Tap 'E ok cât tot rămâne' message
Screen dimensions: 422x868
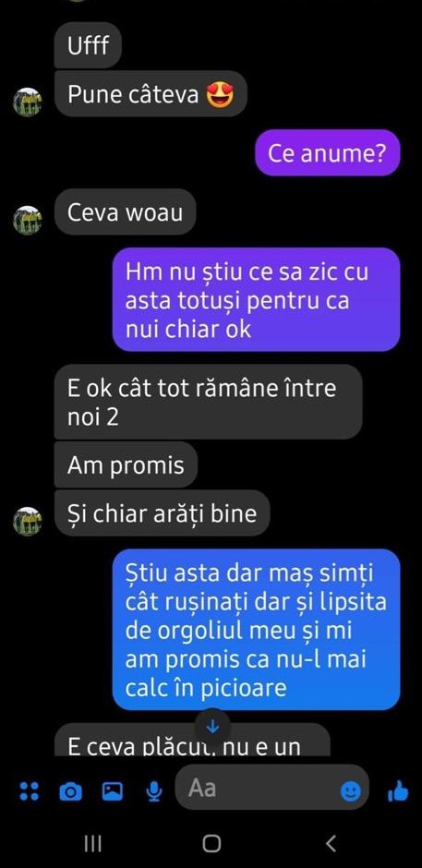(x=209, y=402)
